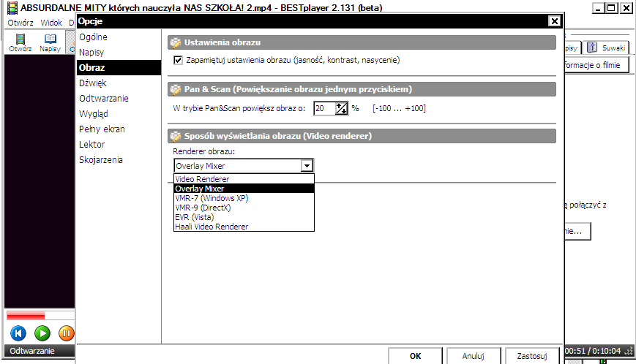This screenshot has width=636, height=364.
Task: Click Sposób wyświetlania obrazu header icon
Action: click(176, 136)
